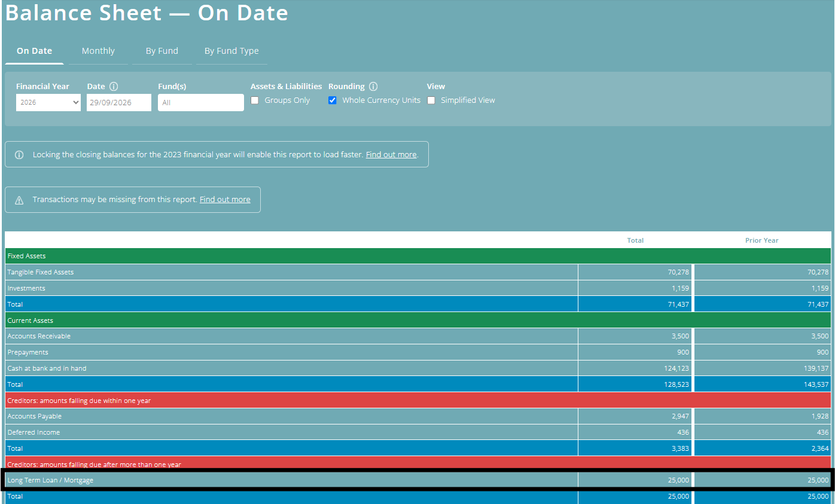This screenshot has height=504, width=835.
Task: Enable the Simplified View checkbox
Action: click(x=431, y=100)
